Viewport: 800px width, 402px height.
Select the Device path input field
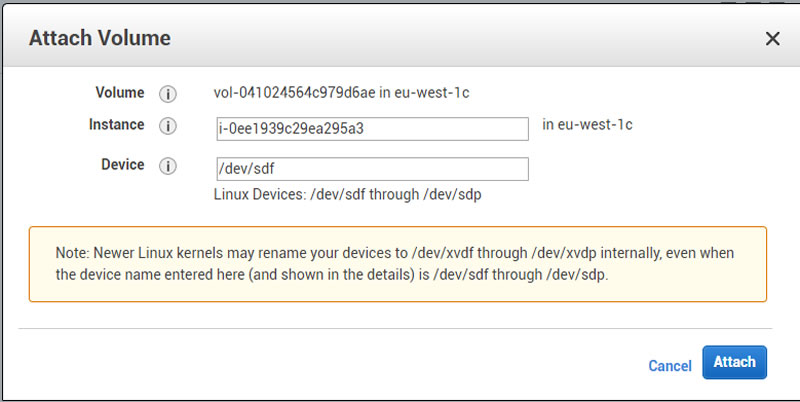(372, 169)
